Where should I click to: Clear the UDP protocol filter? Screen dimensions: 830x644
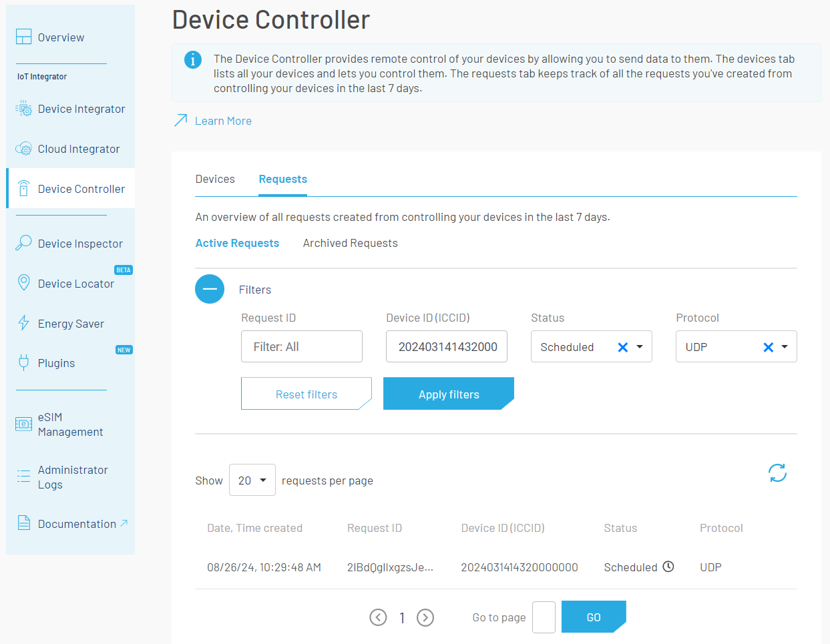[768, 347]
